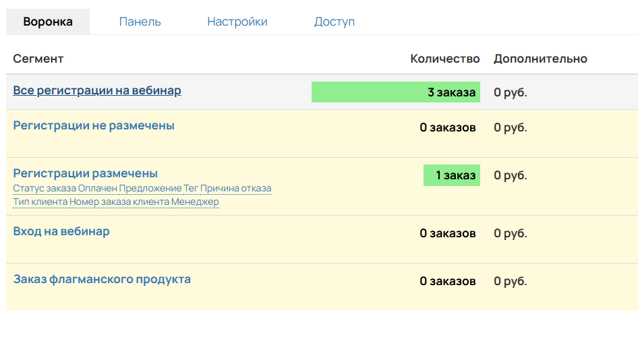The width and height of the screenshot is (638, 364).
Task: Open the Панель tab
Action: pyautogui.click(x=140, y=22)
